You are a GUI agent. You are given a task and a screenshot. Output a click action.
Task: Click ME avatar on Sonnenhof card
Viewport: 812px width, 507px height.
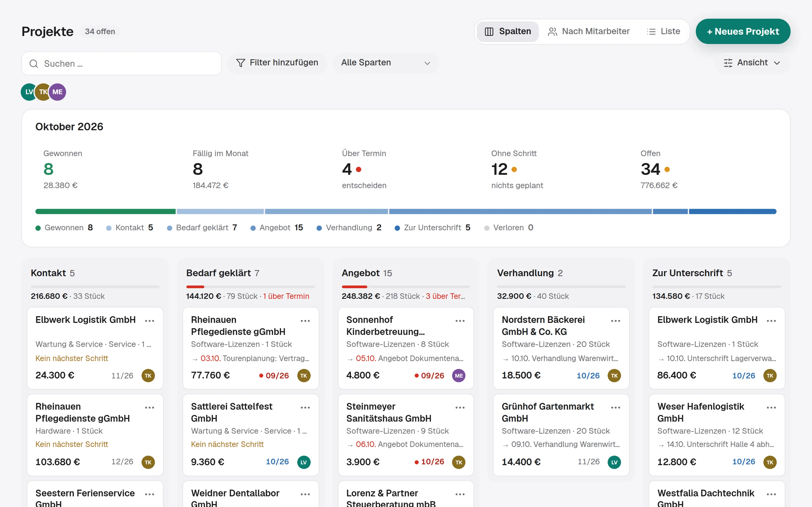(459, 376)
